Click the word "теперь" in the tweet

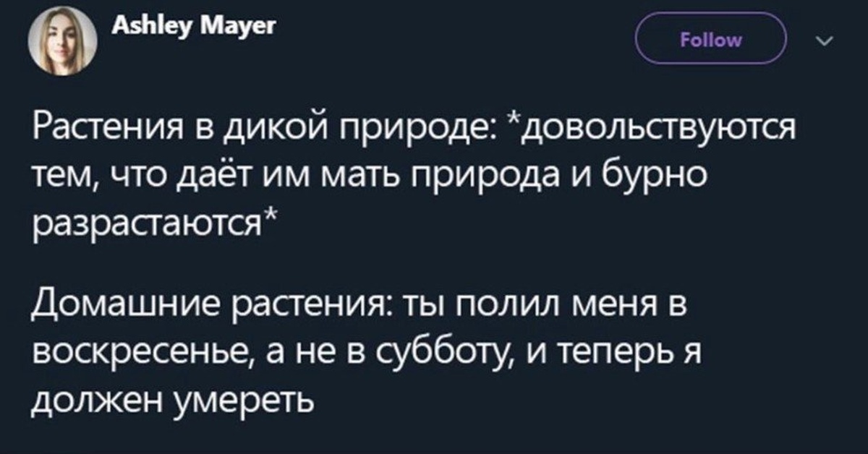pyautogui.click(x=593, y=353)
